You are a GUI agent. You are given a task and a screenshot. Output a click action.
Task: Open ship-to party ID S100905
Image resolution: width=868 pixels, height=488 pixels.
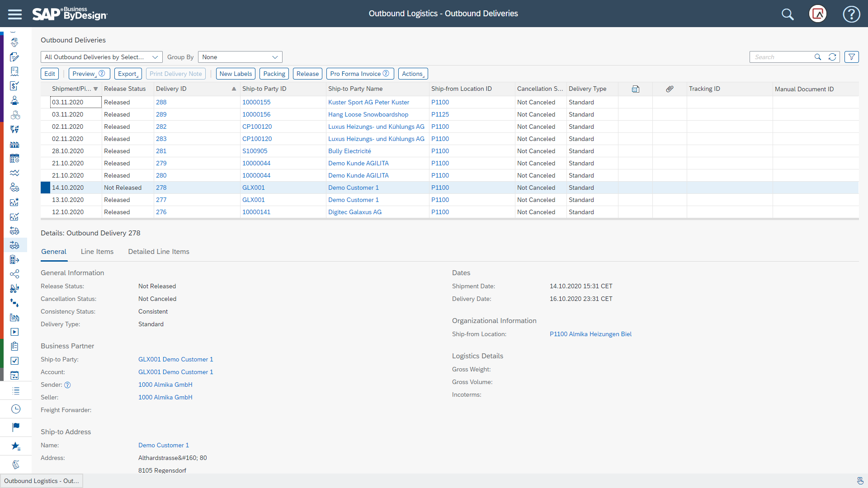[255, 151]
